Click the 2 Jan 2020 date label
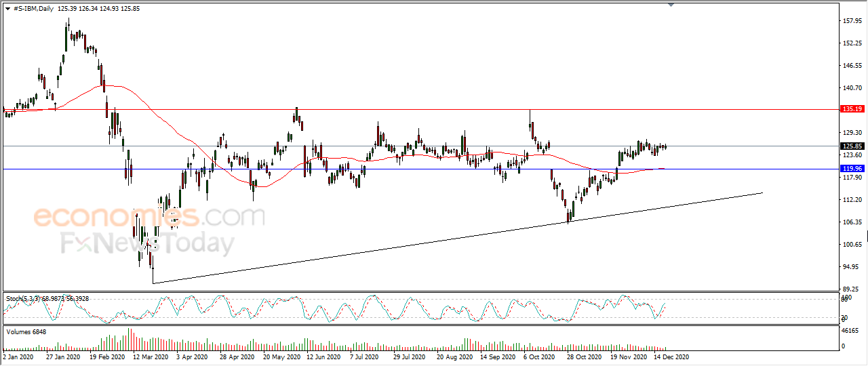Screen dimensions: 868x366 tap(19, 356)
